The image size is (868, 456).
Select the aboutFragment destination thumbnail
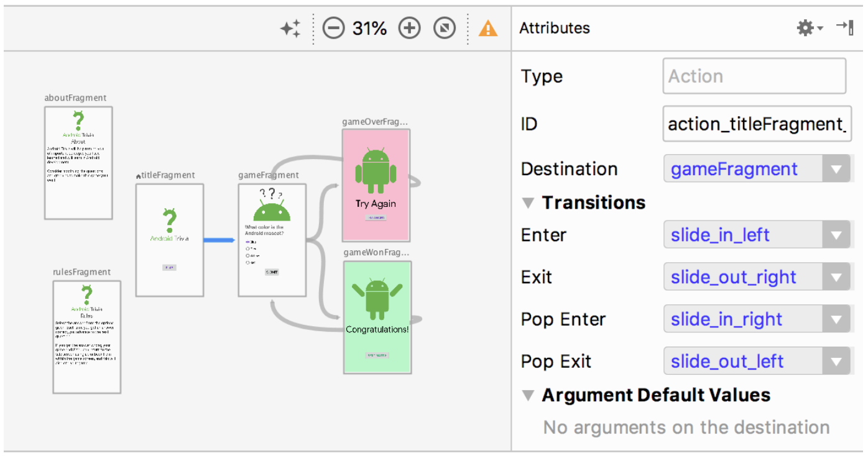(78, 163)
